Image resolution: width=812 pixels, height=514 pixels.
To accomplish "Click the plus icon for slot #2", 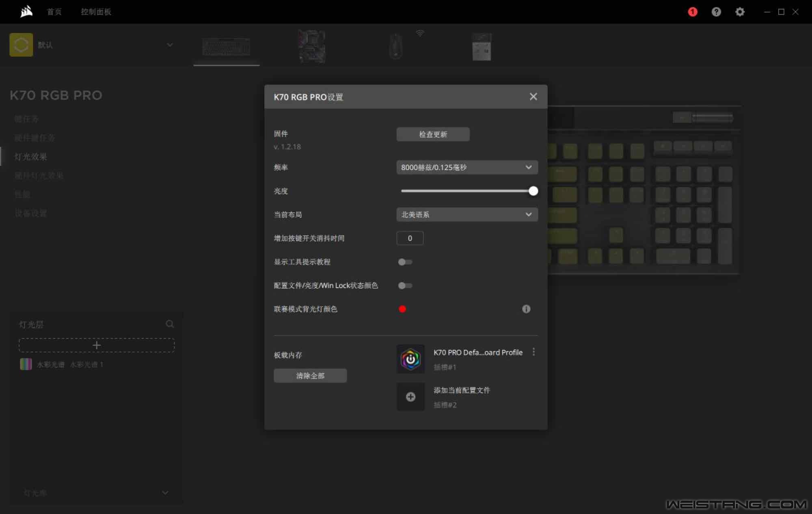I will [x=410, y=397].
